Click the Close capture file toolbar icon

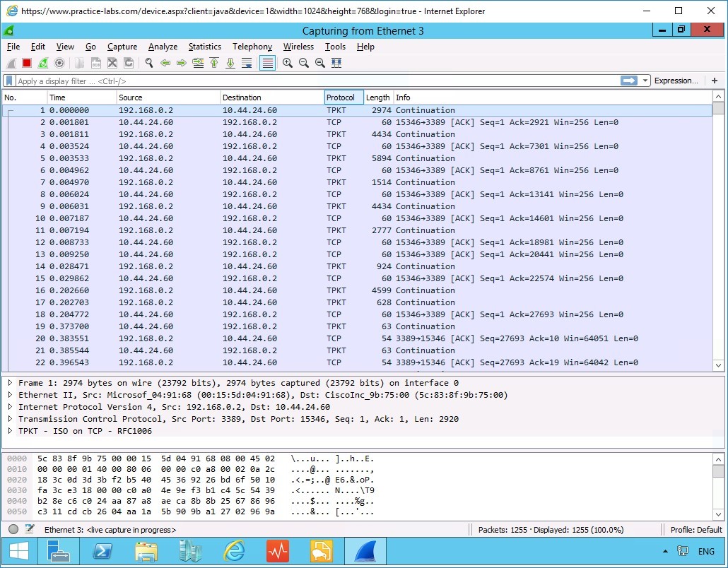point(112,63)
